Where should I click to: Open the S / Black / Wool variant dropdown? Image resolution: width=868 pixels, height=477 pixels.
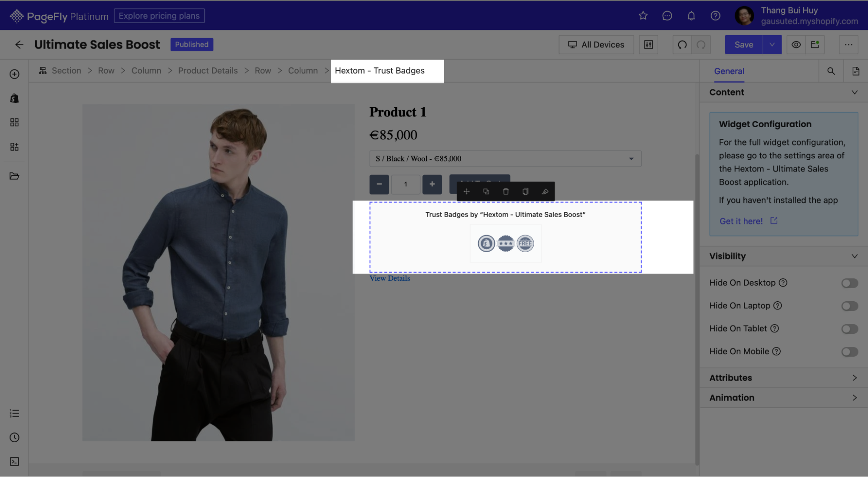coord(505,159)
